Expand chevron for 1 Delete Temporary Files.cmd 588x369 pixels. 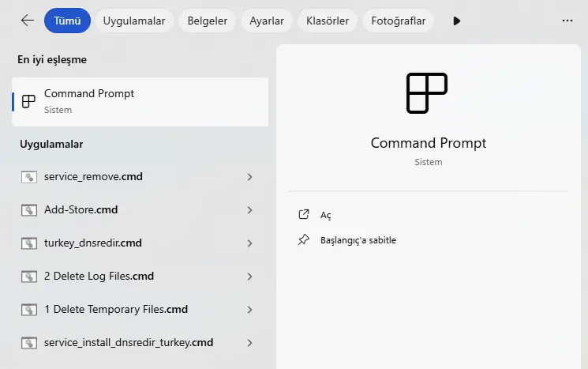[x=249, y=310]
